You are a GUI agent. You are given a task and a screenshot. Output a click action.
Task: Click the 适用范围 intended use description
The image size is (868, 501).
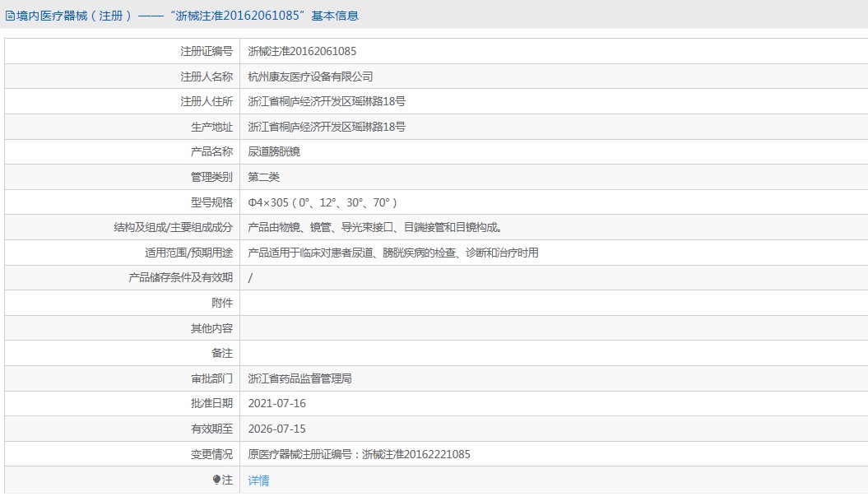393,253
